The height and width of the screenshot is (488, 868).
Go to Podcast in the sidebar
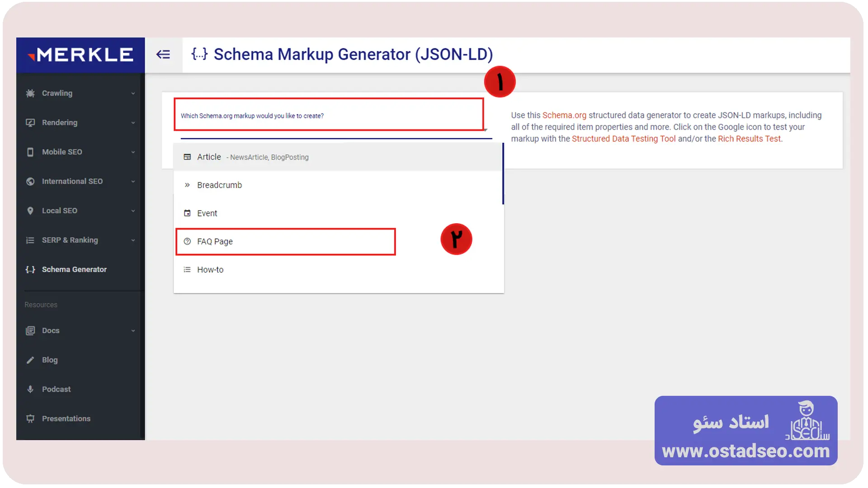click(80, 389)
